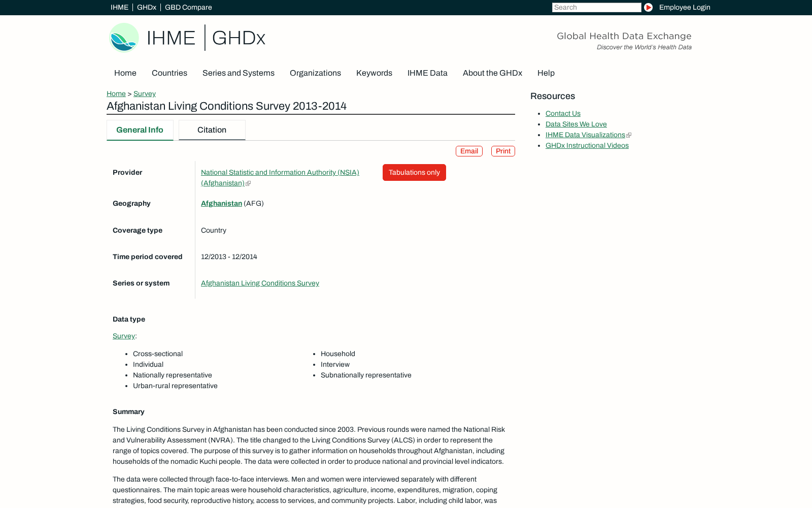Click the Survey breadcrumb link
Viewport: 812px width, 508px height.
tap(145, 93)
